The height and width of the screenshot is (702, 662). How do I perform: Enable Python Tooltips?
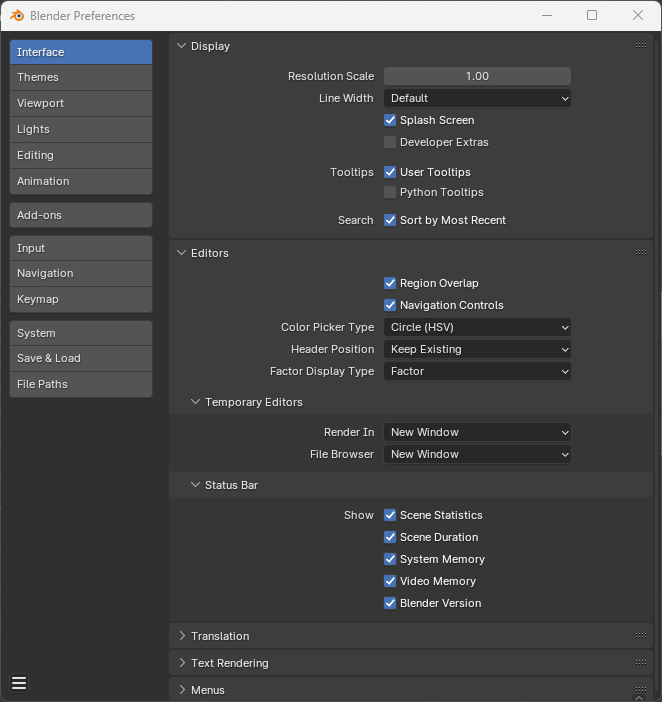tap(390, 192)
